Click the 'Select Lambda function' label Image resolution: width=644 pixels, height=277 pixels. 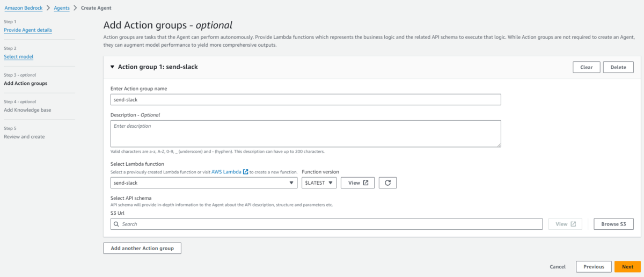[137, 164]
